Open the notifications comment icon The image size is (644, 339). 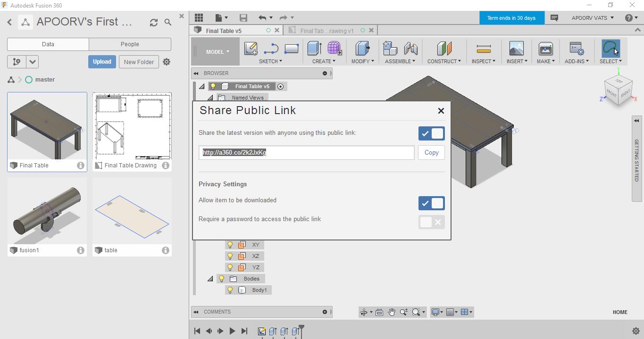click(x=554, y=18)
